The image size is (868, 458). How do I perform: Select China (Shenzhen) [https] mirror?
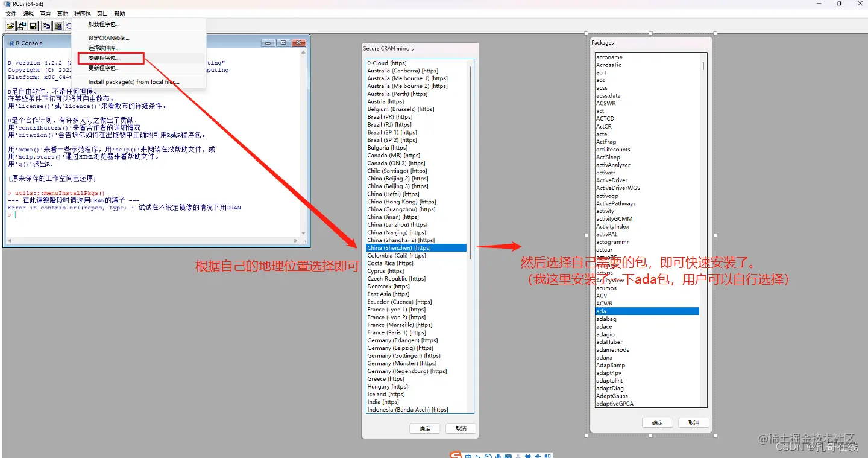[x=416, y=247]
